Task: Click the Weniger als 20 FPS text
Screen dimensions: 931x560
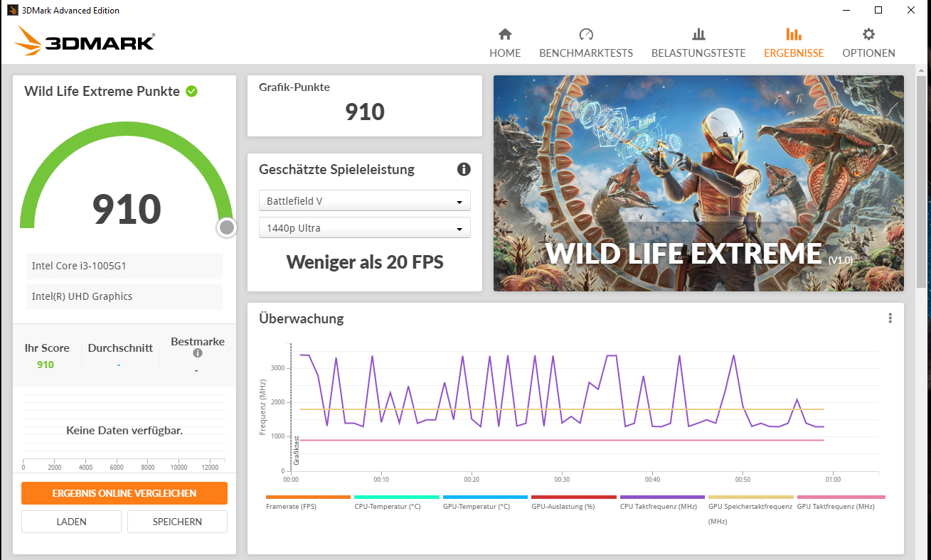Action: [x=365, y=262]
